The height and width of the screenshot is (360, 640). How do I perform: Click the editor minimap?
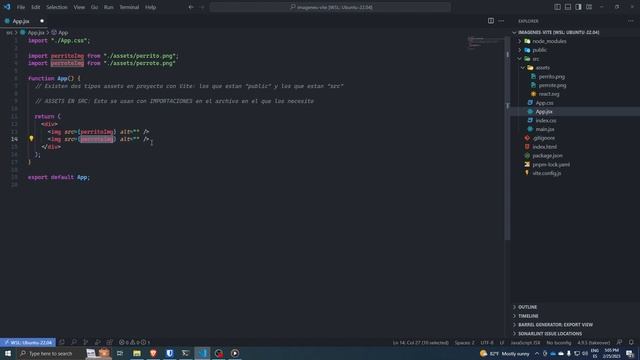(485, 42)
